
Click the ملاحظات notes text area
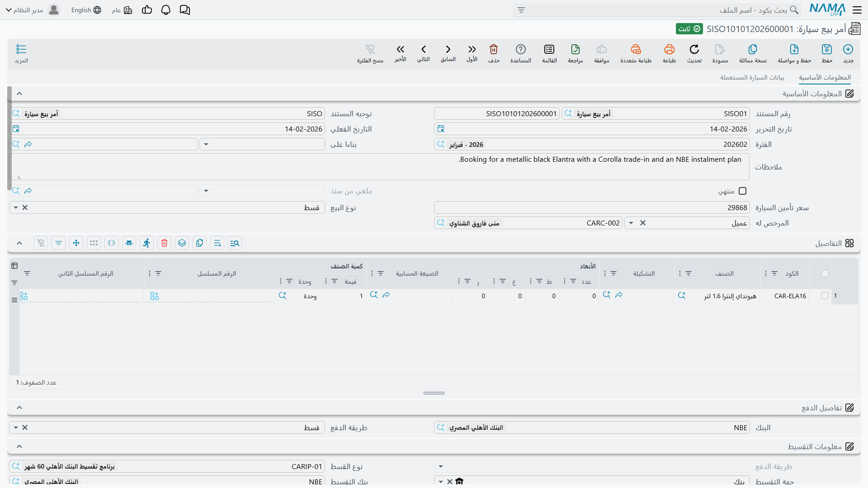pos(379,167)
